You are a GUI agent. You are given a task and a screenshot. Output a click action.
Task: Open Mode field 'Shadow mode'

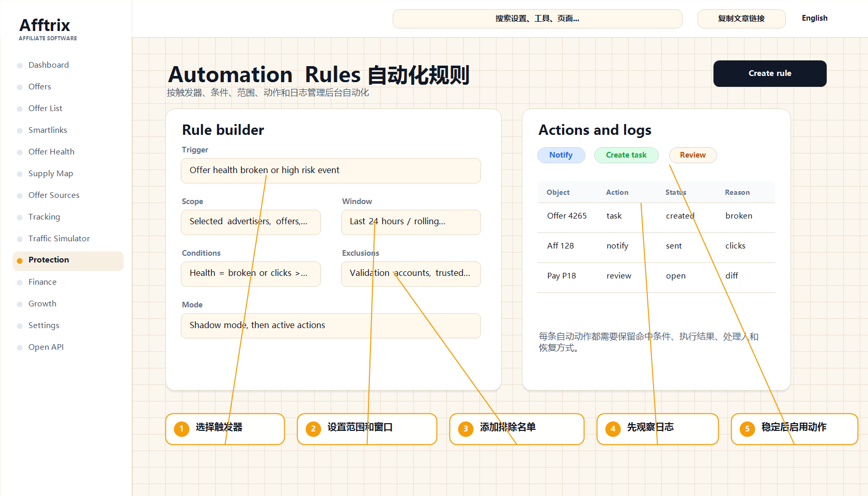331,326
